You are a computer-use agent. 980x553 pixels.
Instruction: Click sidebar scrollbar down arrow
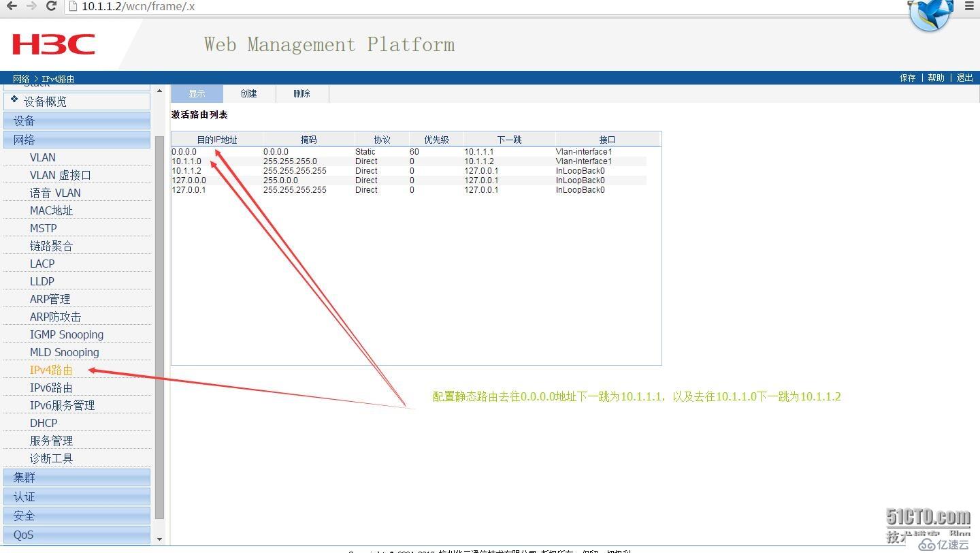pos(160,539)
